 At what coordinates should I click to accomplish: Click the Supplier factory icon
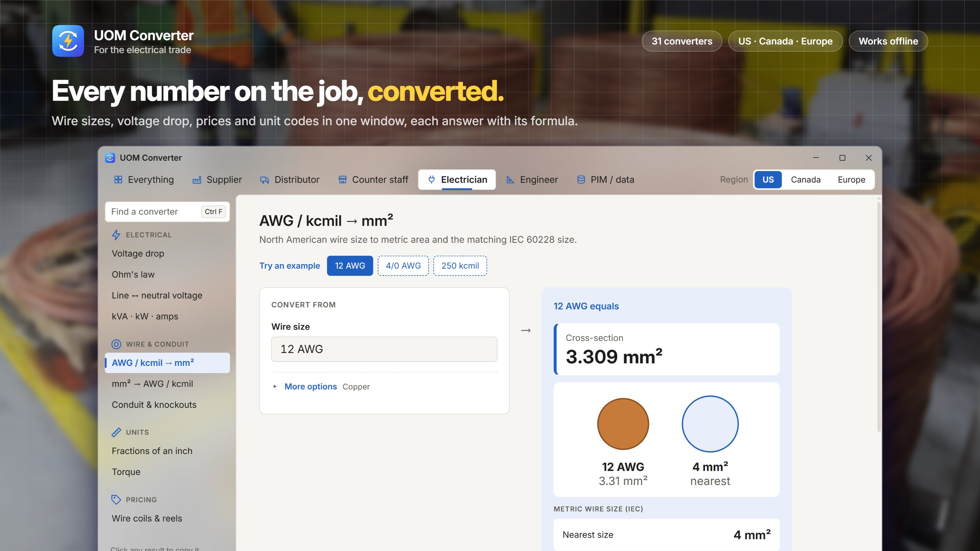pyautogui.click(x=197, y=180)
